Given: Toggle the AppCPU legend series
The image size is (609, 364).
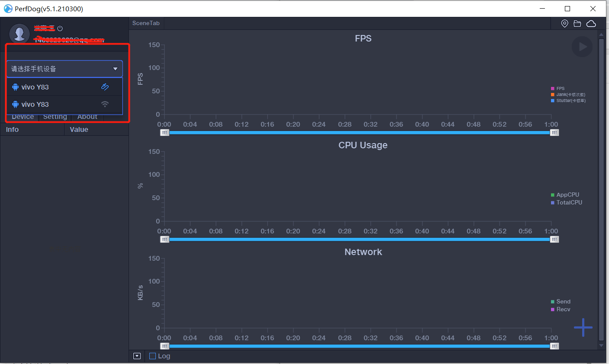Looking at the screenshot, I should 565,195.
